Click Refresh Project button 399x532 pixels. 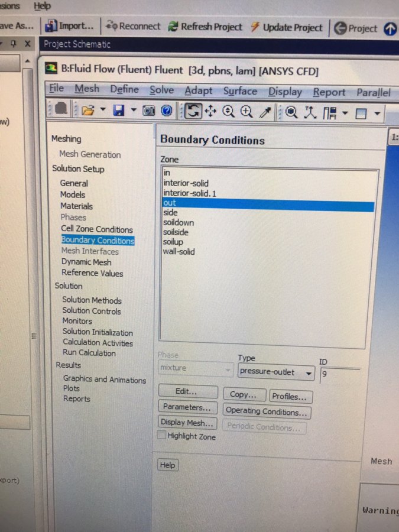[205, 27]
